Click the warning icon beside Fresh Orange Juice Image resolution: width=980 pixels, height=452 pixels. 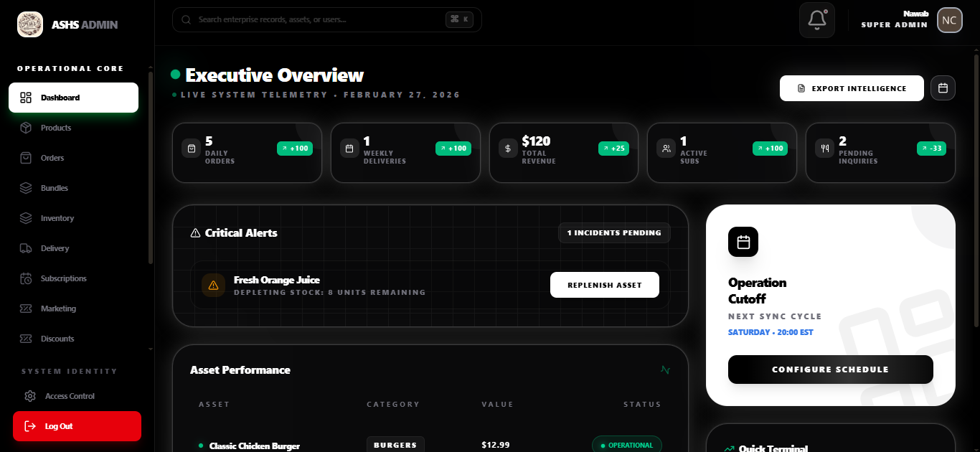(213, 286)
